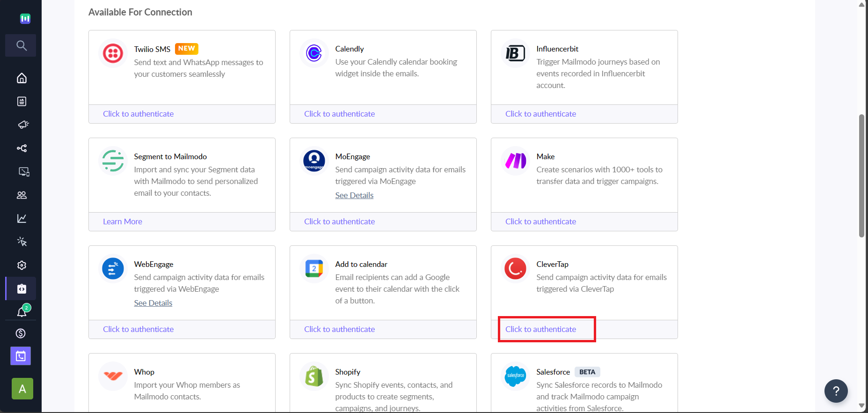The image size is (868, 413).
Task: Authenticate the Calendly integration
Action: [339, 114]
